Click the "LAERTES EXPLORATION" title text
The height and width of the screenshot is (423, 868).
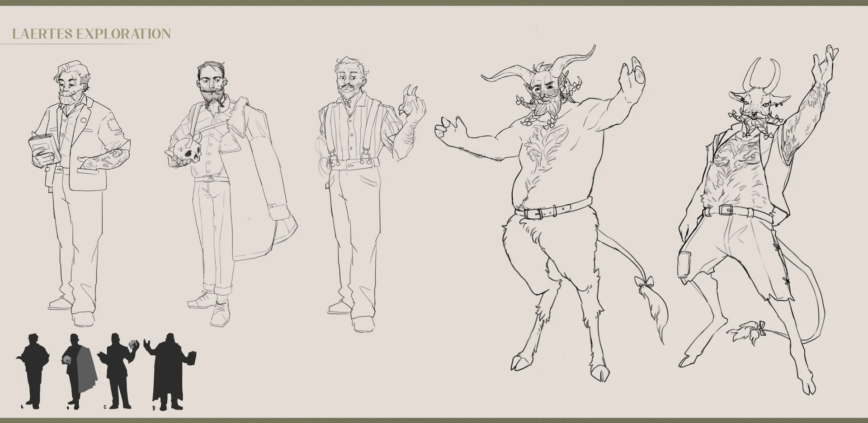pyautogui.click(x=91, y=33)
